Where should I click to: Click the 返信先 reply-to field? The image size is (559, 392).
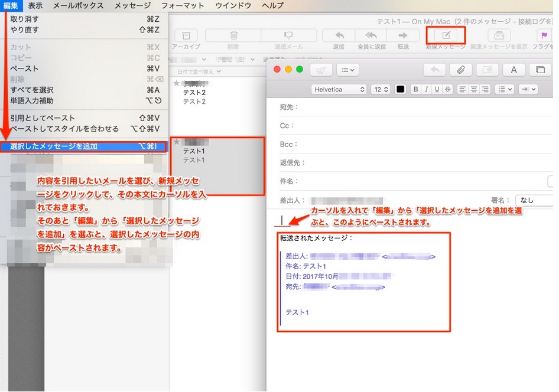click(430, 163)
